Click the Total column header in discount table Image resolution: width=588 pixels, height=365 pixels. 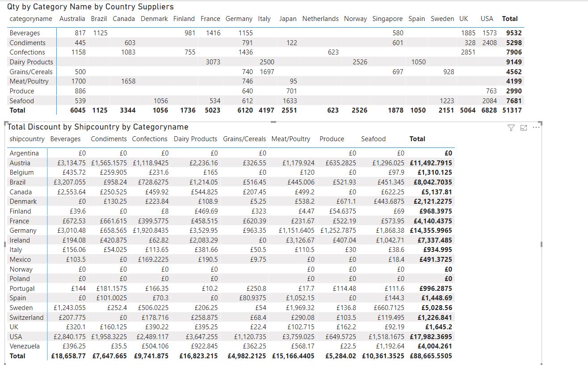coord(417,139)
